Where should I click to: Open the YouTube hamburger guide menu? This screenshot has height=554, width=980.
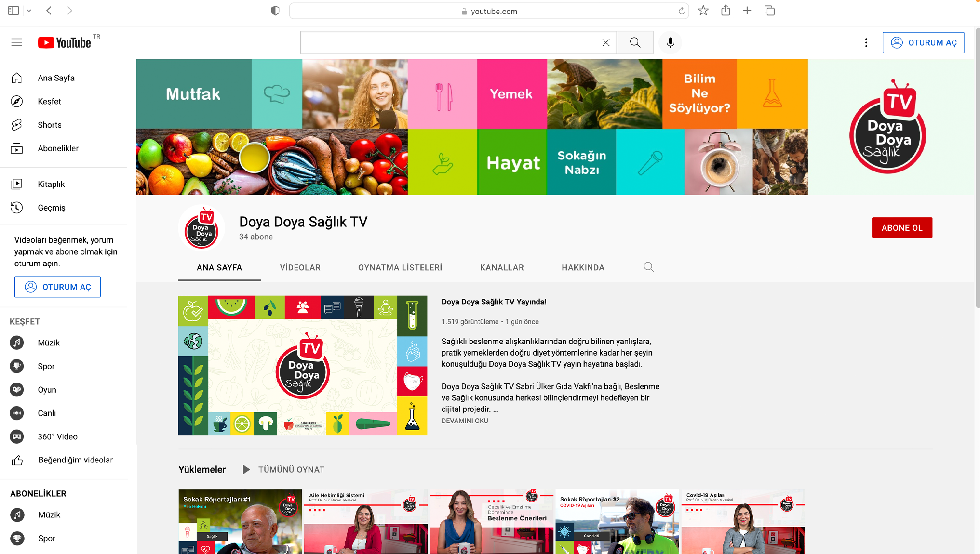pos(17,42)
